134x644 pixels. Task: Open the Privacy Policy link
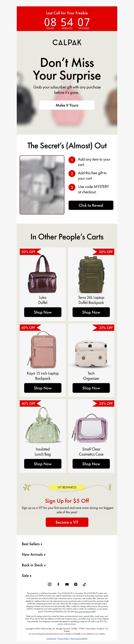[x=63, y=638]
